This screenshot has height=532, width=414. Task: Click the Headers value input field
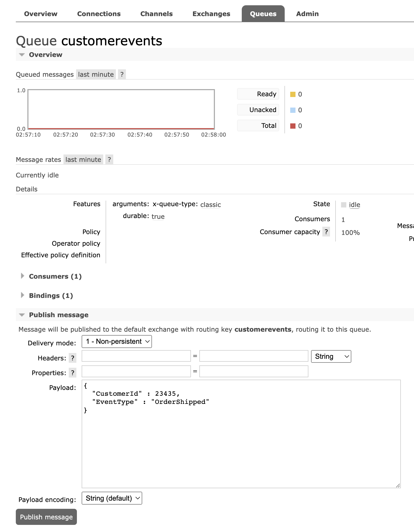(x=254, y=356)
